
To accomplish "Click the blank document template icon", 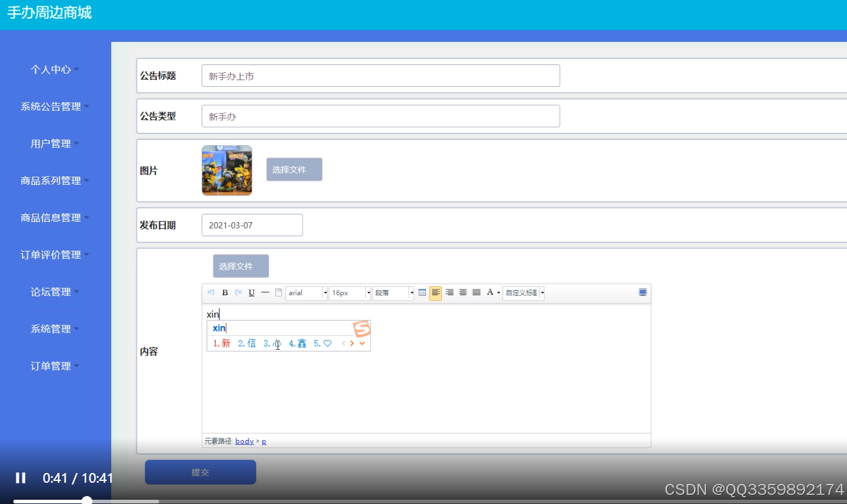I will click(x=278, y=293).
